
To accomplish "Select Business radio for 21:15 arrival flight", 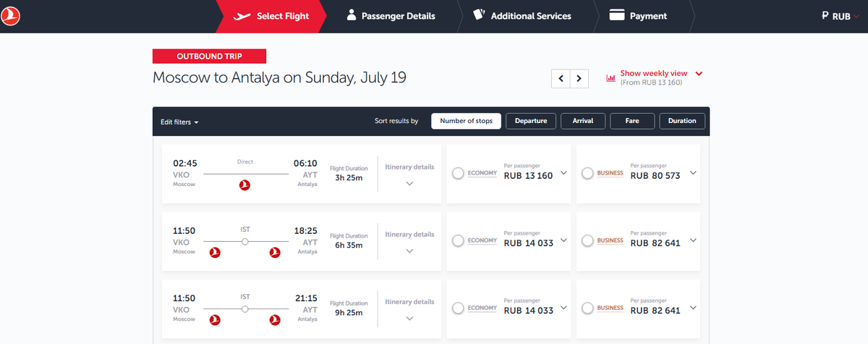I will [587, 309].
